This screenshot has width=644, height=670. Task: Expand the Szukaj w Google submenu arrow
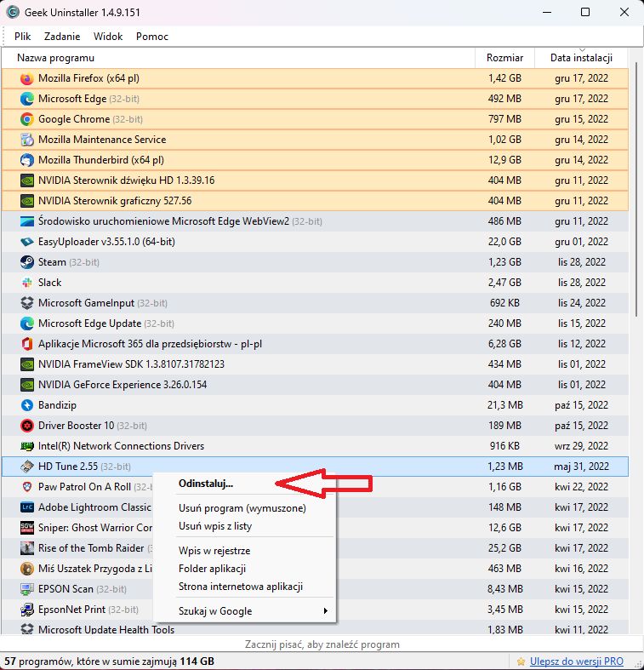click(x=326, y=611)
